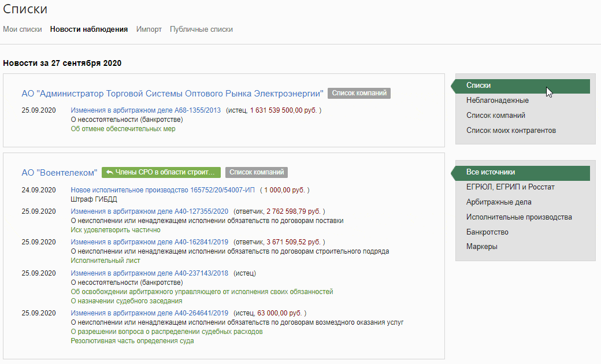601x364 pixels.
Task: Select the Новости наблюдения tab
Action: [89, 29]
